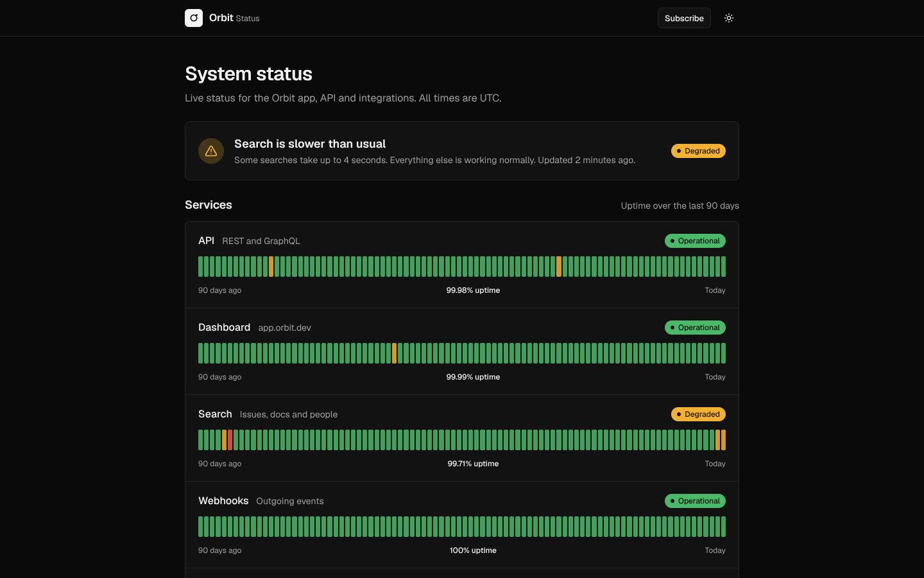Click the second orange bar in API uptime

pos(559,267)
